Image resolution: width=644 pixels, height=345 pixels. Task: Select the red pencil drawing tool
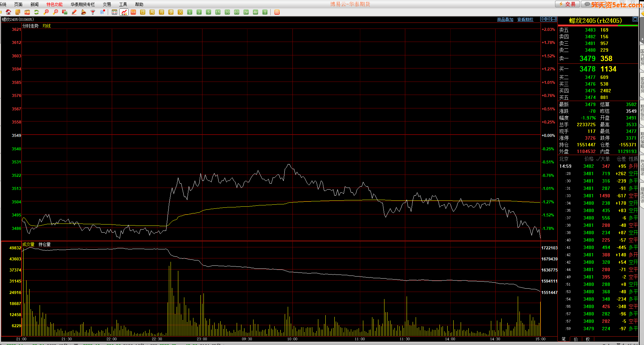click(74, 12)
